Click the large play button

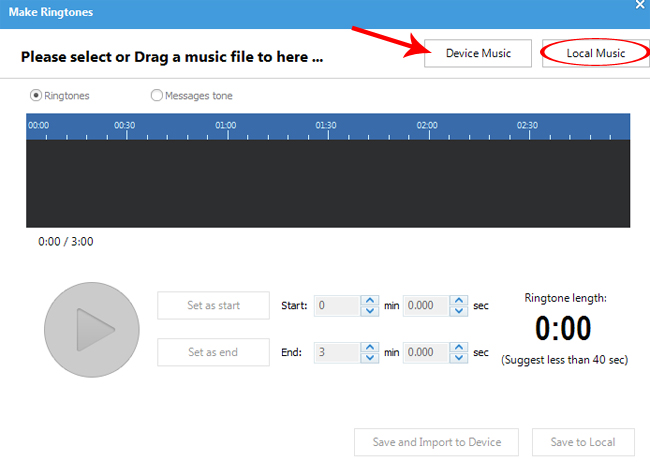coord(91,330)
